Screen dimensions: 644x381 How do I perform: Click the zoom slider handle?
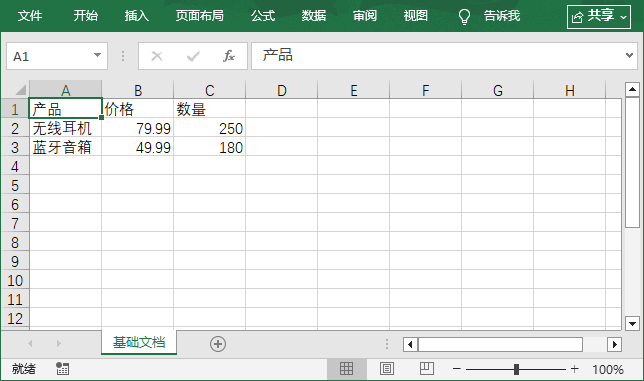pyautogui.click(x=516, y=369)
